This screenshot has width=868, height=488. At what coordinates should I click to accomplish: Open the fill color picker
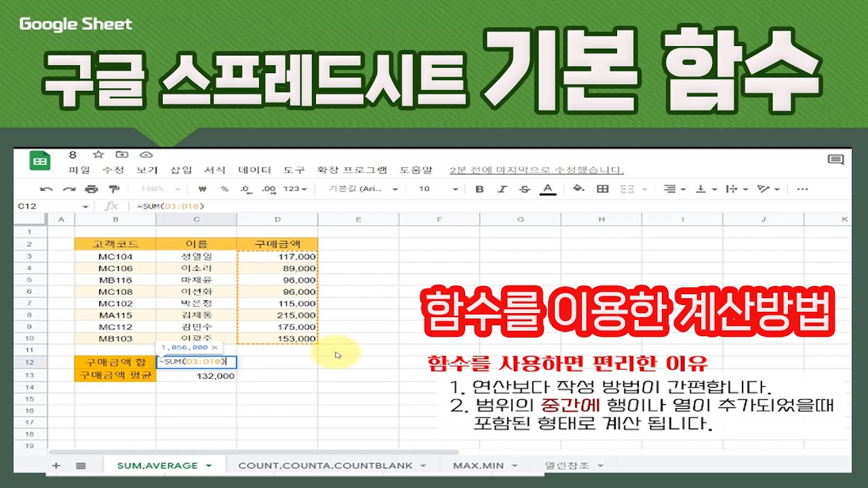[x=578, y=189]
